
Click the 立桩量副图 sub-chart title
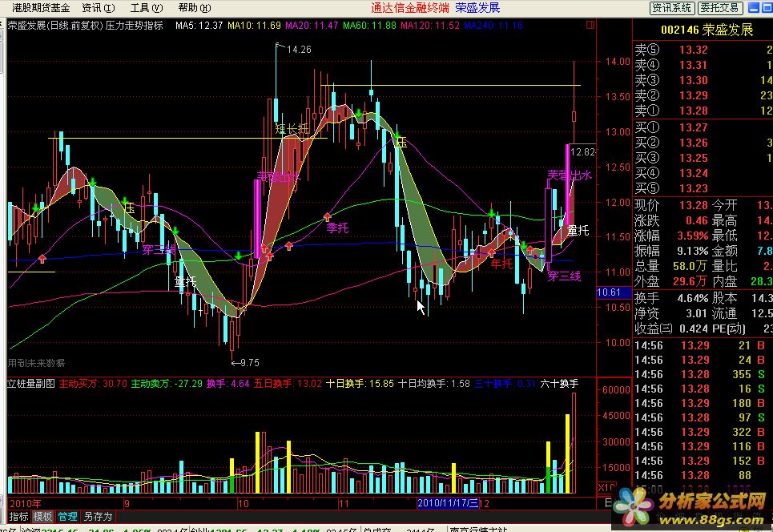point(31,384)
